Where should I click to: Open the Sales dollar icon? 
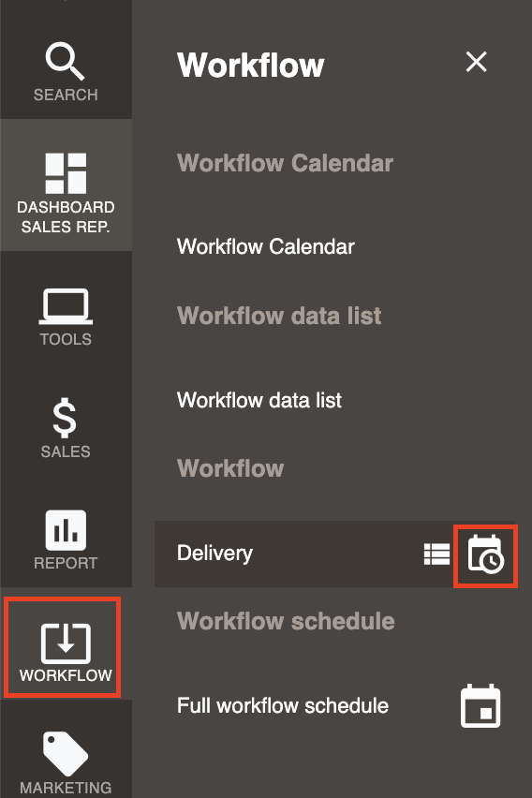(65, 419)
